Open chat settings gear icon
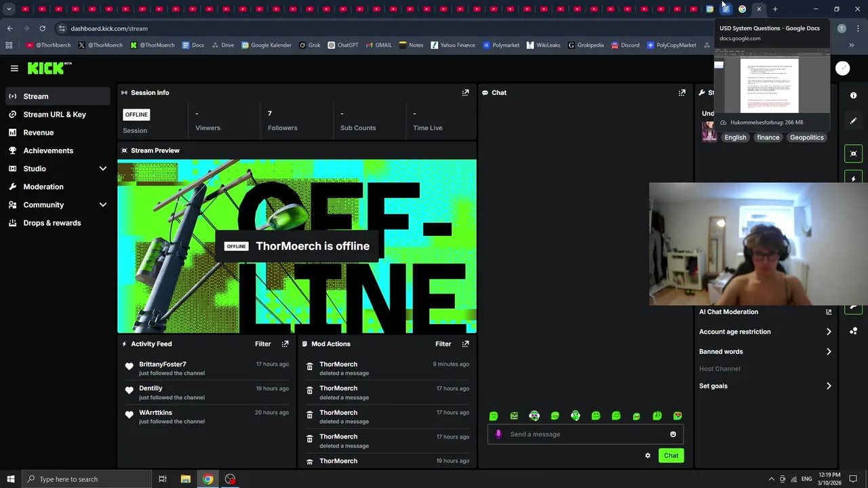The height and width of the screenshot is (488, 868). (648, 455)
